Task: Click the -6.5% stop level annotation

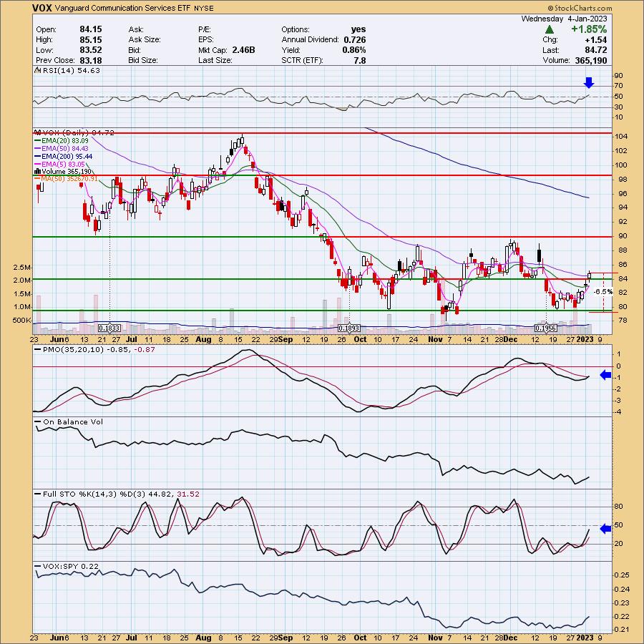Action: (604, 292)
